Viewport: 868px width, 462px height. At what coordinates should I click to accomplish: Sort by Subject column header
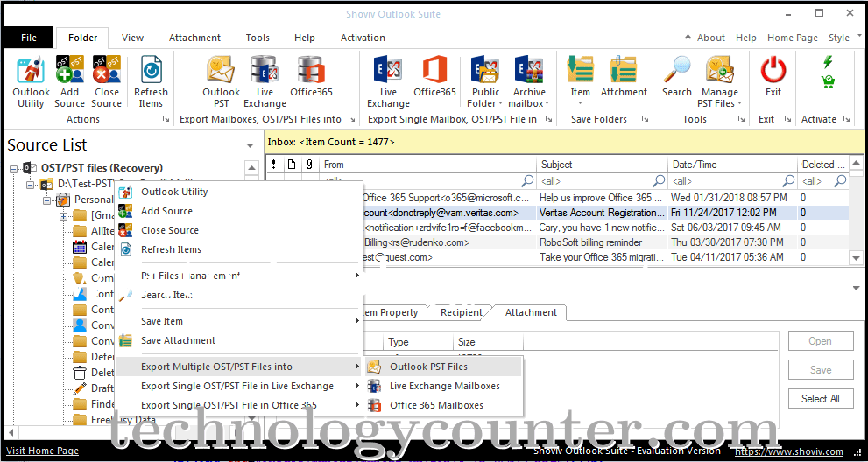coord(603,164)
